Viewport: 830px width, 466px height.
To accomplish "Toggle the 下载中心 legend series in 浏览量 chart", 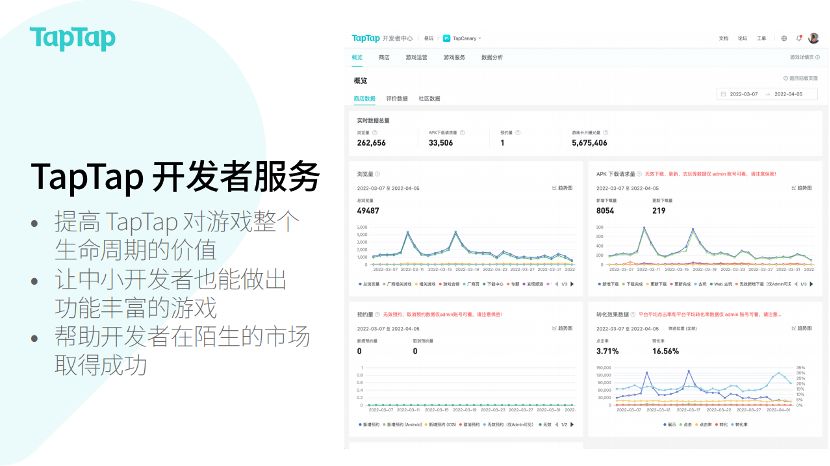I will (493, 284).
